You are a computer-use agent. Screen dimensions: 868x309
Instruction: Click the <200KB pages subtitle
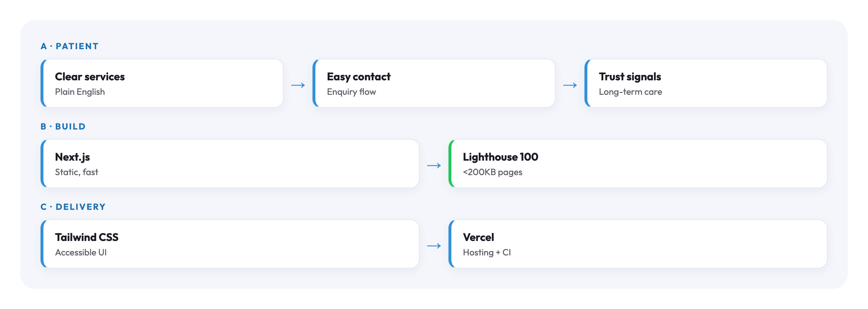[x=493, y=172]
